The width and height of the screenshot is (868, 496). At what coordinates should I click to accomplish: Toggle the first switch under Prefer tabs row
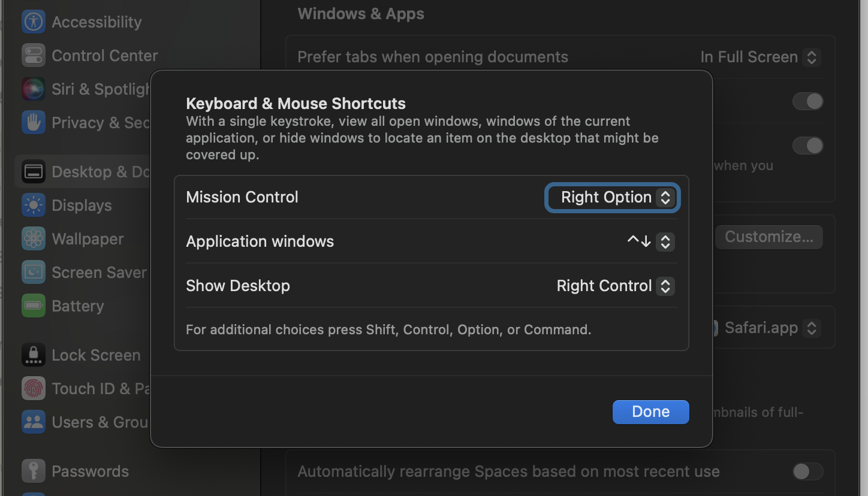807,101
